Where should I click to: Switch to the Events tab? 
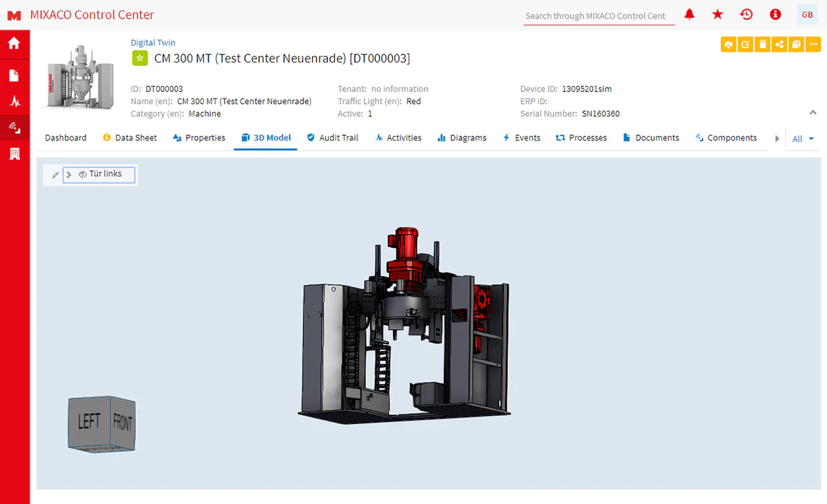coord(522,138)
